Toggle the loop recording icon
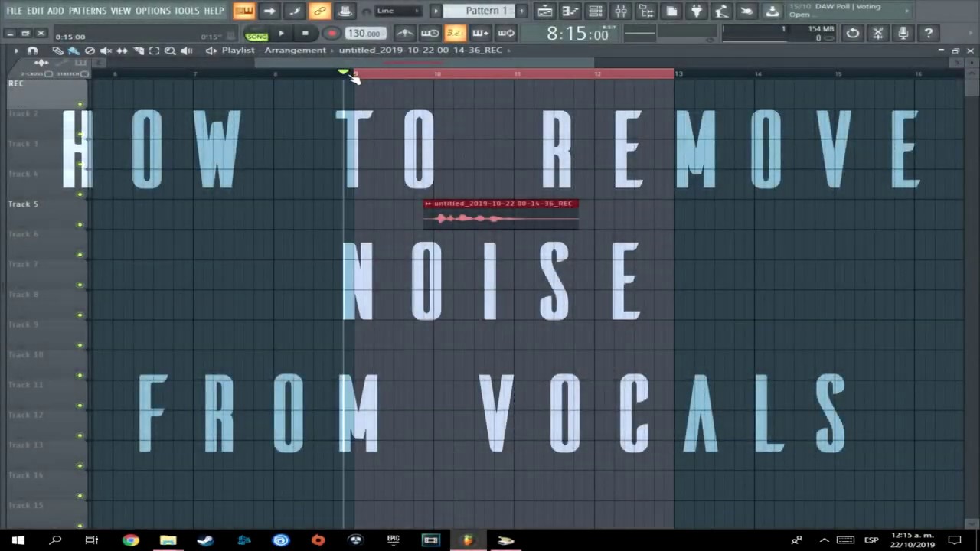 pos(505,34)
